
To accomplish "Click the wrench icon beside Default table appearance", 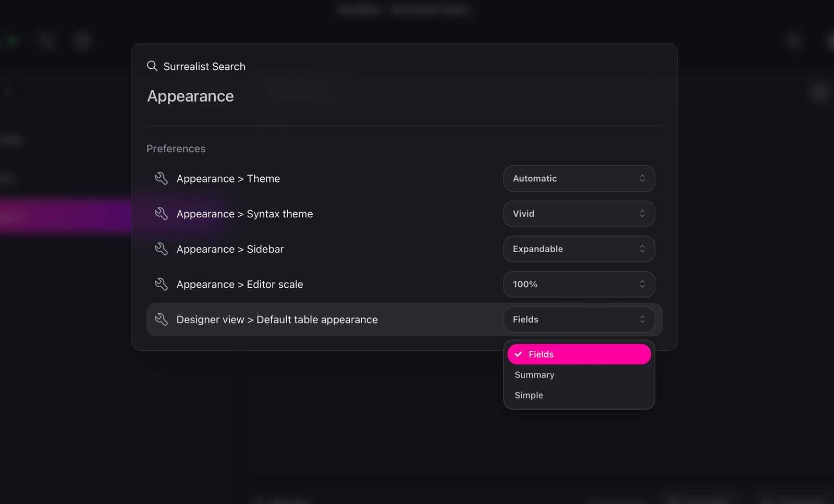I will (x=162, y=319).
